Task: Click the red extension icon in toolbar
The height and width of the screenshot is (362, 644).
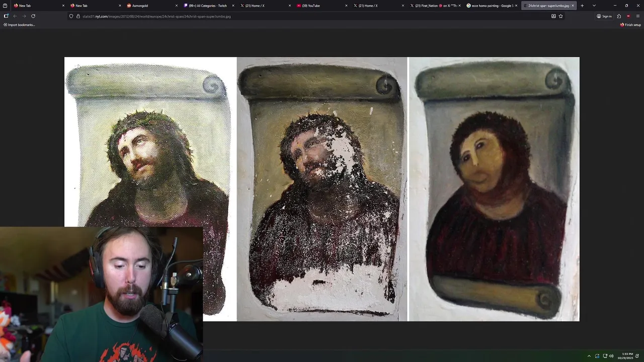Action: coord(628,16)
